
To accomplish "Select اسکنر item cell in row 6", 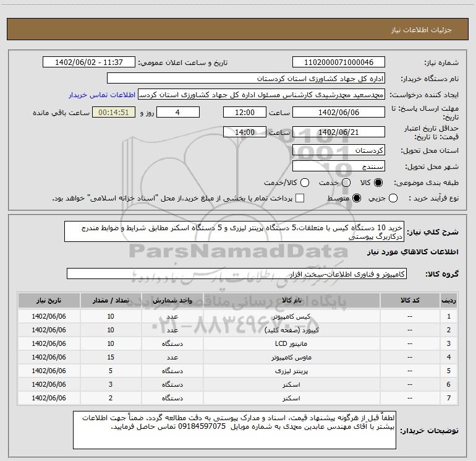I will (x=291, y=384).
